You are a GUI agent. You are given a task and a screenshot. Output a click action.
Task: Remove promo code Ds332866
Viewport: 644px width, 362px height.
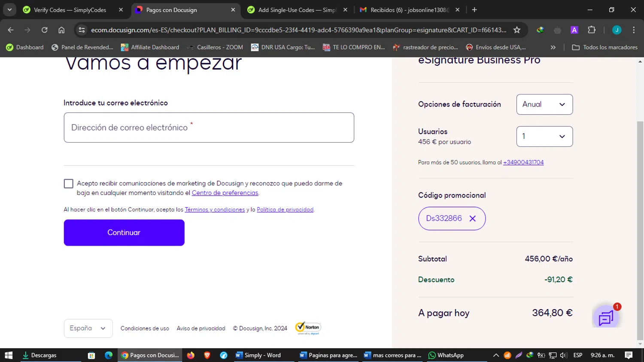click(x=473, y=219)
